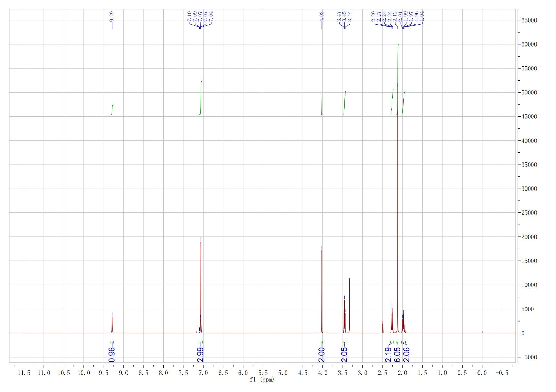Click the f1 (ppm) axis title

(x=262, y=380)
